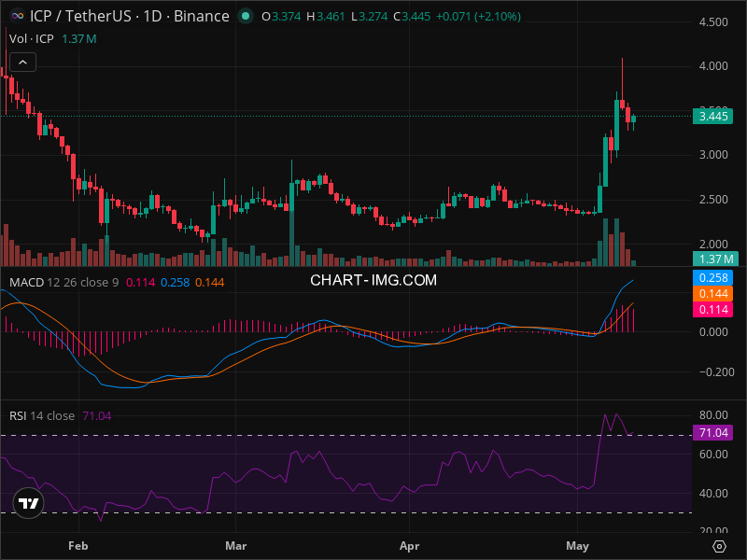Click the RSI value 71.04 in legend
Screen dimensions: 747x560
click(97, 415)
